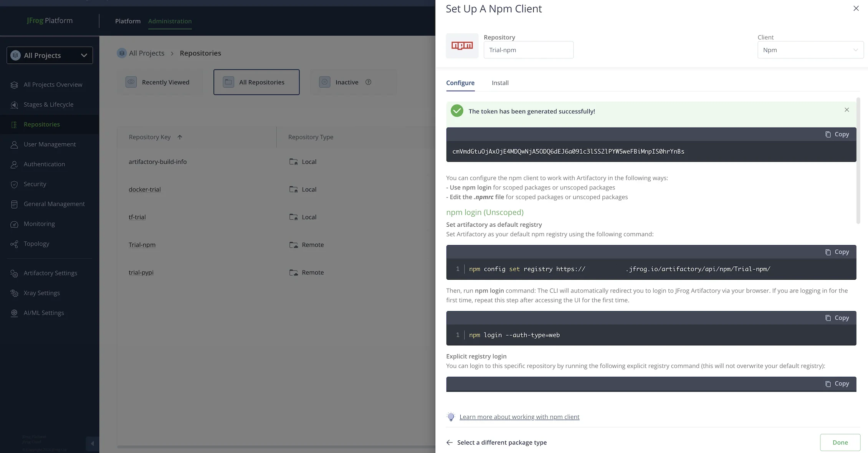Image resolution: width=868 pixels, height=453 pixels.
Task: Dismiss the token generated success banner
Action: (847, 110)
